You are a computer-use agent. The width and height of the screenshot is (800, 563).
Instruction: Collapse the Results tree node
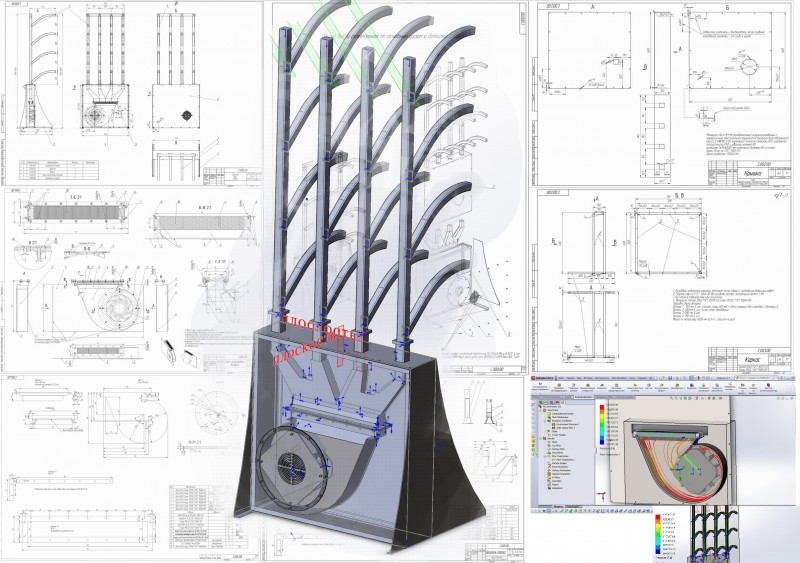click(x=540, y=438)
